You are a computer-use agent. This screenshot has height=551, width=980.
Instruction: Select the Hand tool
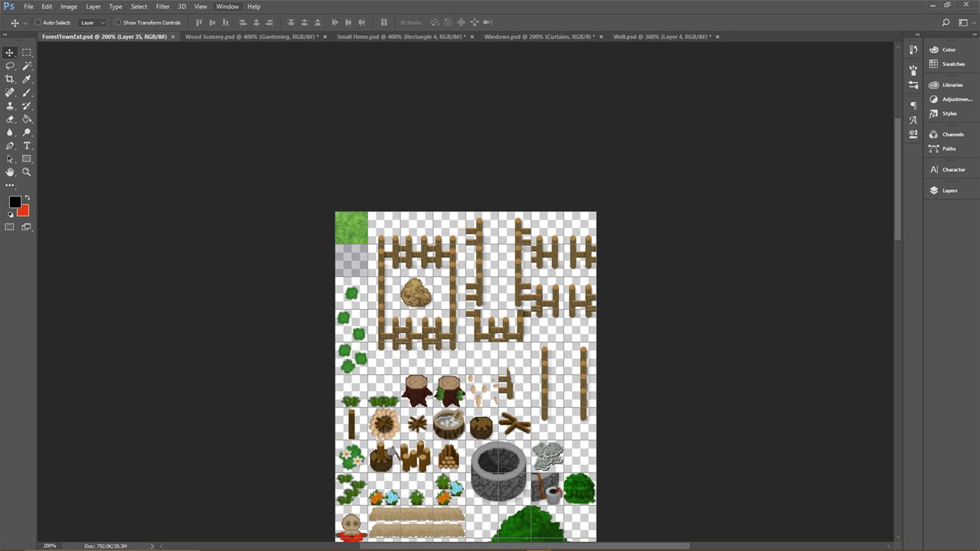(x=10, y=172)
